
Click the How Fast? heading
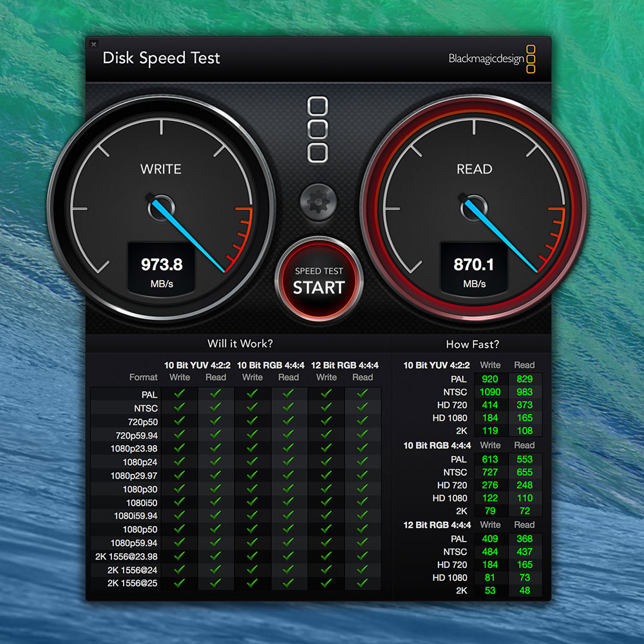coord(472,344)
